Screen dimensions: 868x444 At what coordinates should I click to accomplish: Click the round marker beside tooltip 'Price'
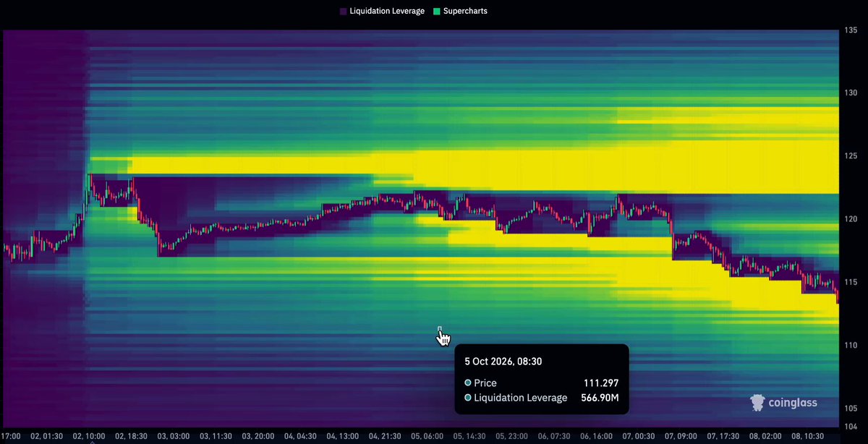pyautogui.click(x=468, y=383)
